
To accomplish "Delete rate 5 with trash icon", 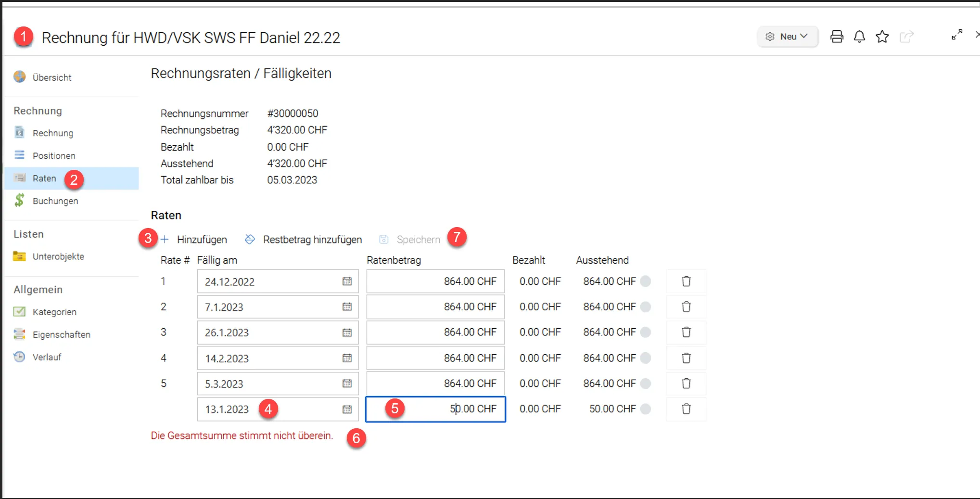I will 686,384.
